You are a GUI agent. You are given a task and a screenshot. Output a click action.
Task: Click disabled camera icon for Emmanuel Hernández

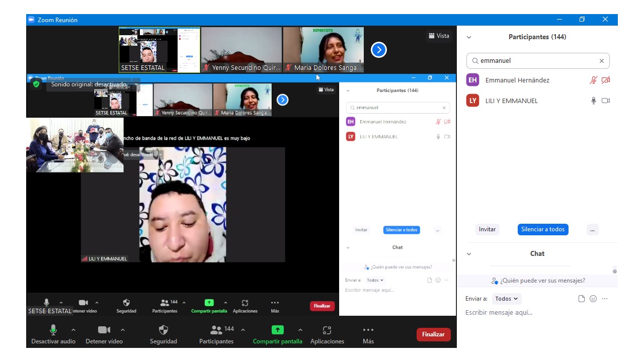click(606, 80)
